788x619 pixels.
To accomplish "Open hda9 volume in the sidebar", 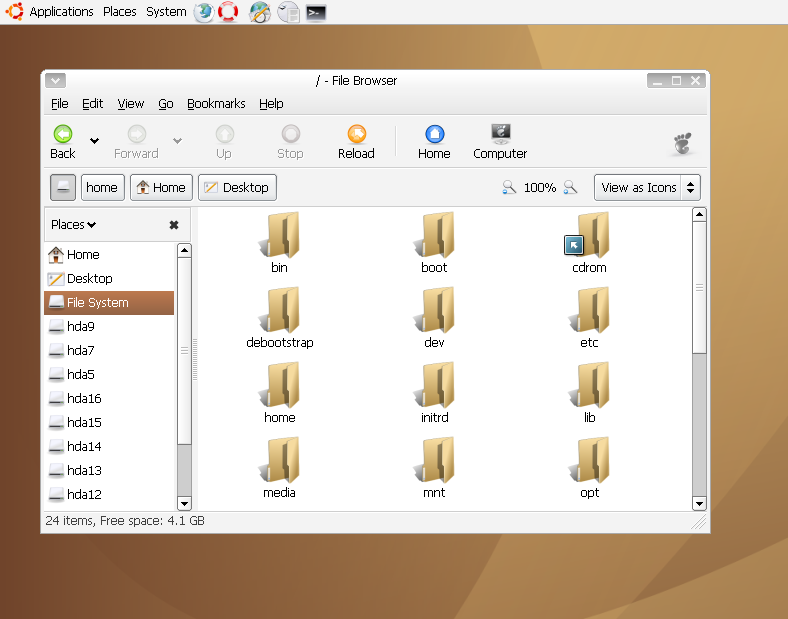I will (109, 327).
